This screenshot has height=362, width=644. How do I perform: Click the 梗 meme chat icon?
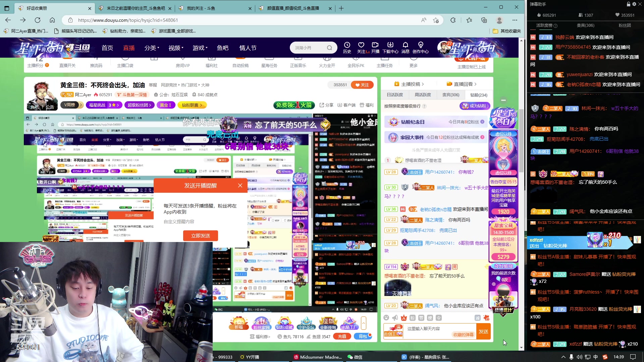point(430,318)
